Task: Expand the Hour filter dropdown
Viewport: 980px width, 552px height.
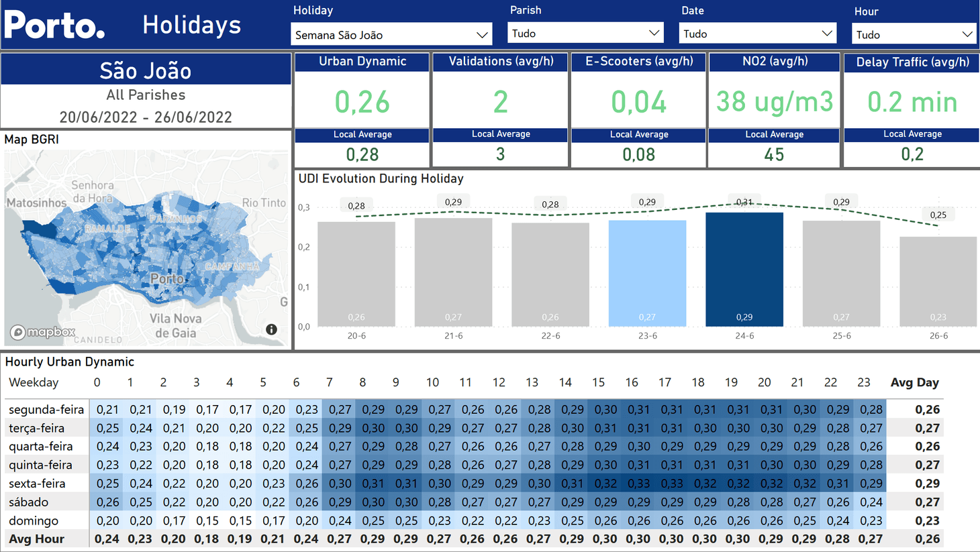Action: [913, 34]
